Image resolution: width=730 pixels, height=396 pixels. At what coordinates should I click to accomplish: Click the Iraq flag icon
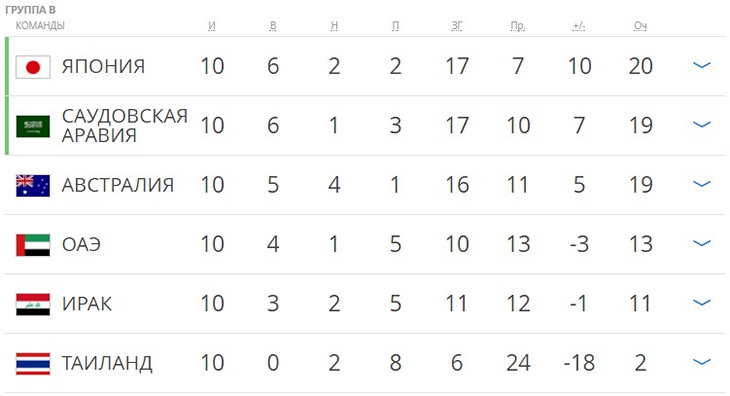click(33, 304)
